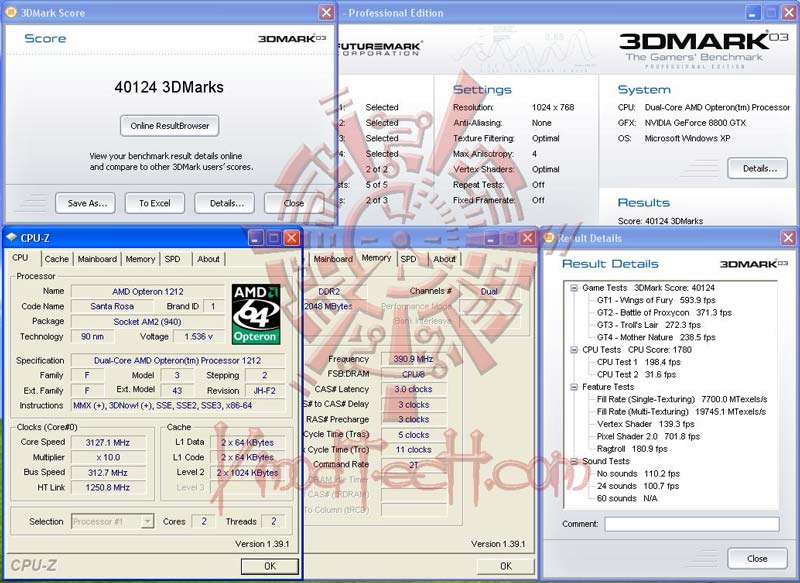Screen dimensions: 800x583
Task: Close the front CPU-Z window
Action: pos(291,238)
